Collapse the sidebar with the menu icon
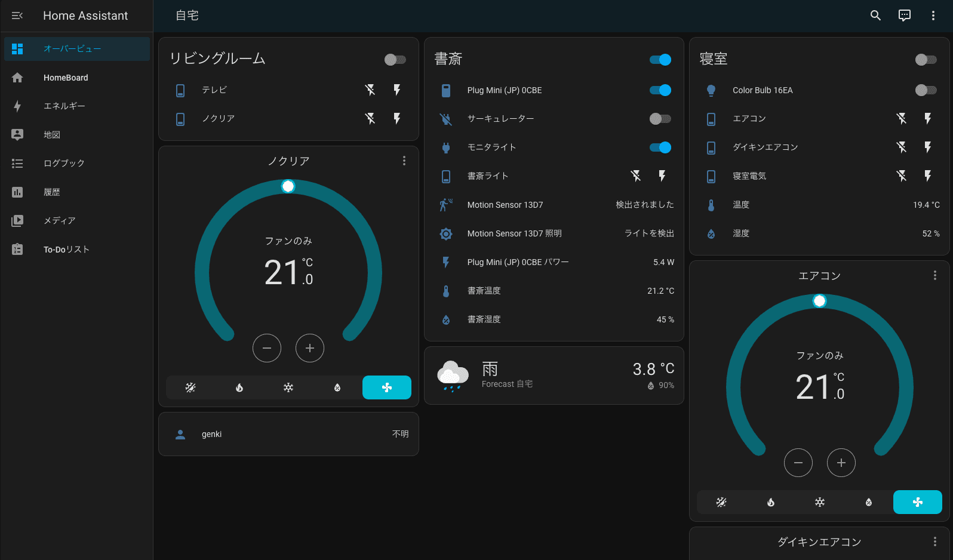 click(x=17, y=16)
